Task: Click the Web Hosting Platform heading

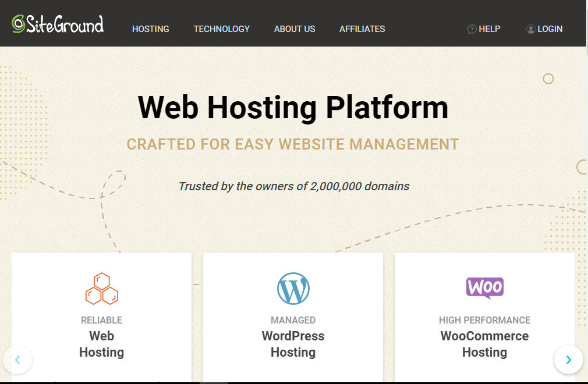Action: click(x=293, y=108)
